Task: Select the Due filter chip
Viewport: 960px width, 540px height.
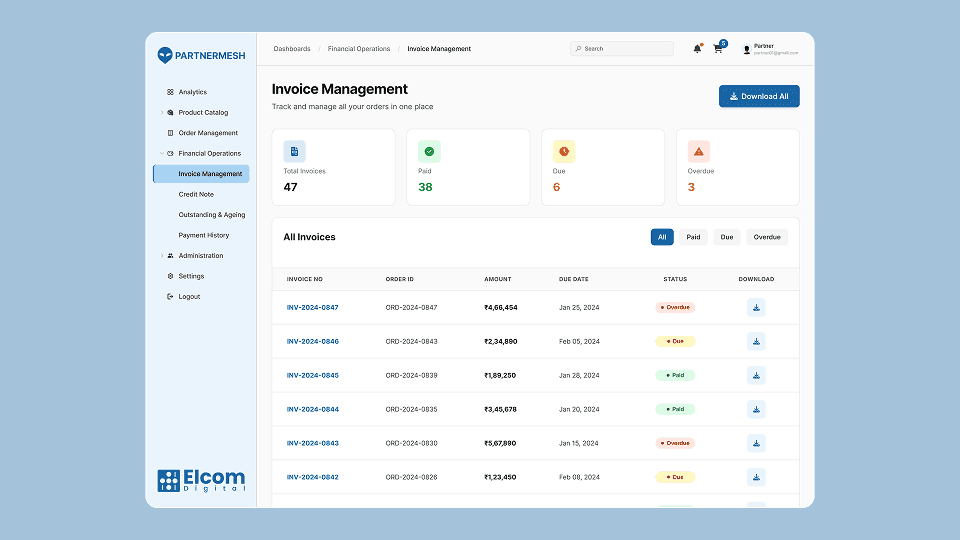Action: 726,237
